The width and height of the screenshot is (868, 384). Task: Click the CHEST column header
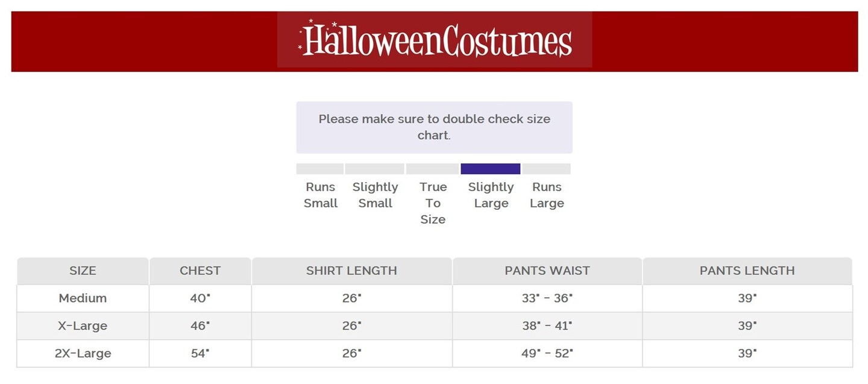point(200,271)
